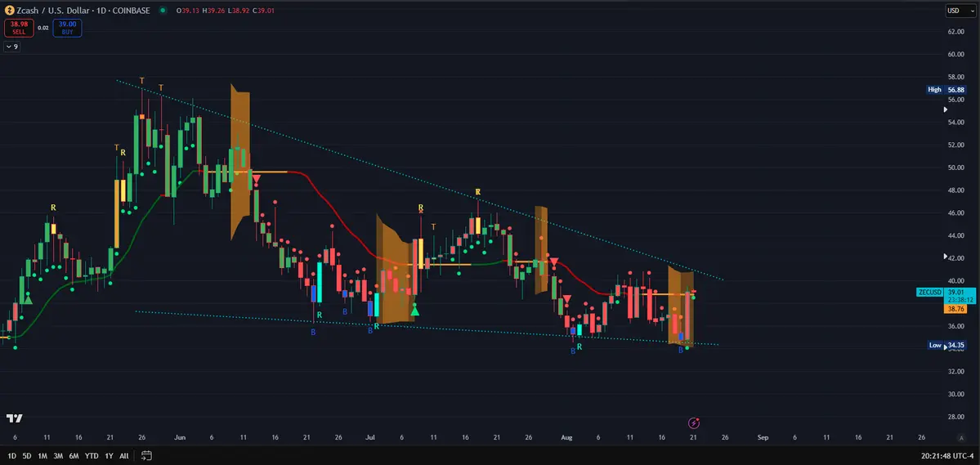Image resolution: width=980 pixels, height=465 pixels.
Task: Click the white arrow marker beside 42.00
Action: (945, 257)
